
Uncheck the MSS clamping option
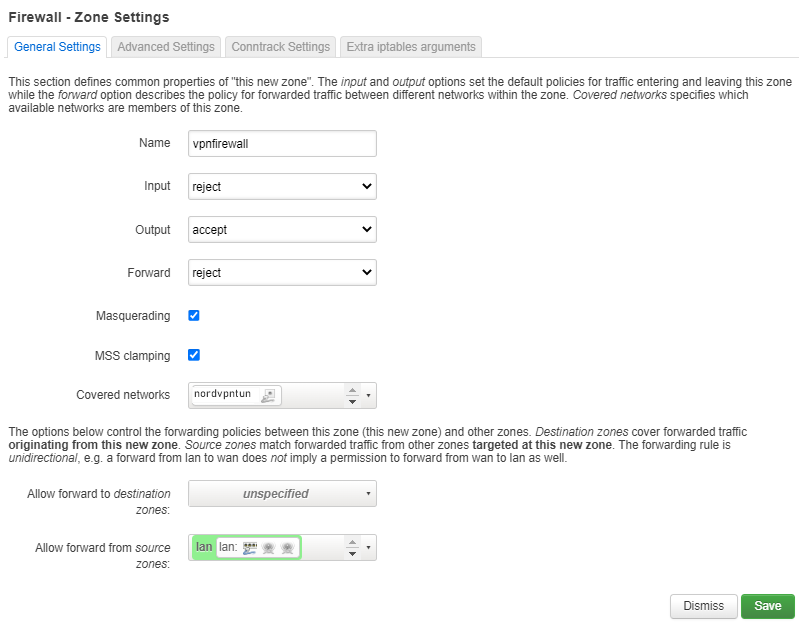tap(194, 355)
